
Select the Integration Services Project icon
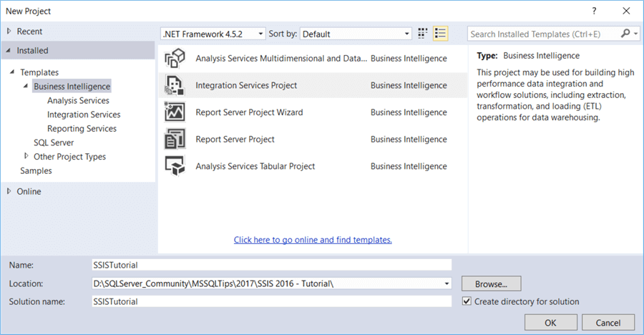175,85
